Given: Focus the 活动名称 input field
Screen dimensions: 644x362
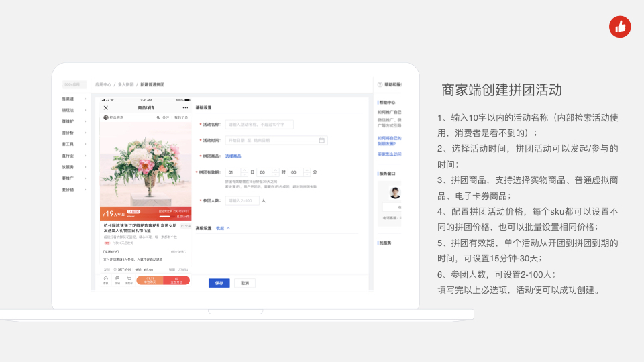Looking at the screenshot, I should point(259,125).
